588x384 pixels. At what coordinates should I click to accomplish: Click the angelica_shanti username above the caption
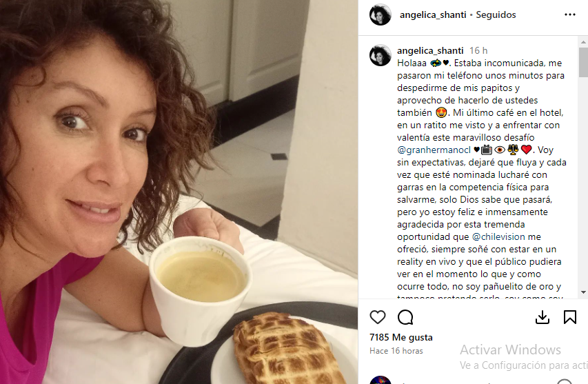click(430, 50)
